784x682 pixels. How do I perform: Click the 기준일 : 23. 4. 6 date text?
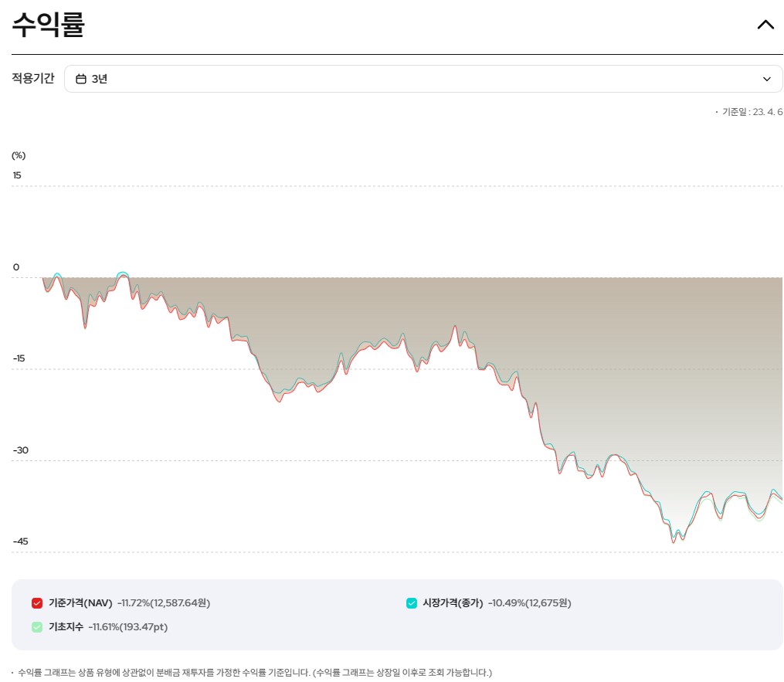coord(752,112)
